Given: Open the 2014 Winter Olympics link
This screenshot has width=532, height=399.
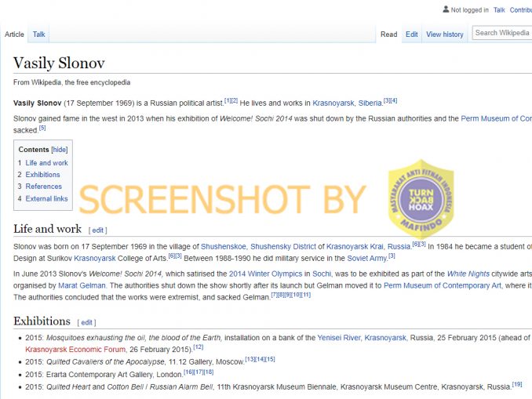Looking at the screenshot, I should 265,274.
